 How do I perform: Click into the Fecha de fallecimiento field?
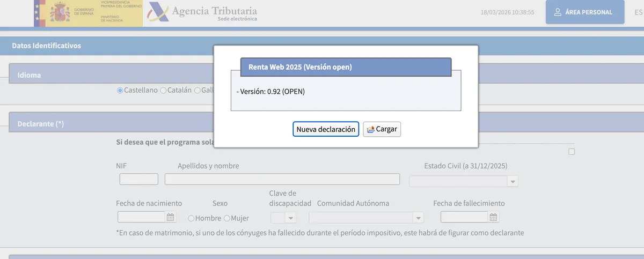pyautogui.click(x=464, y=217)
